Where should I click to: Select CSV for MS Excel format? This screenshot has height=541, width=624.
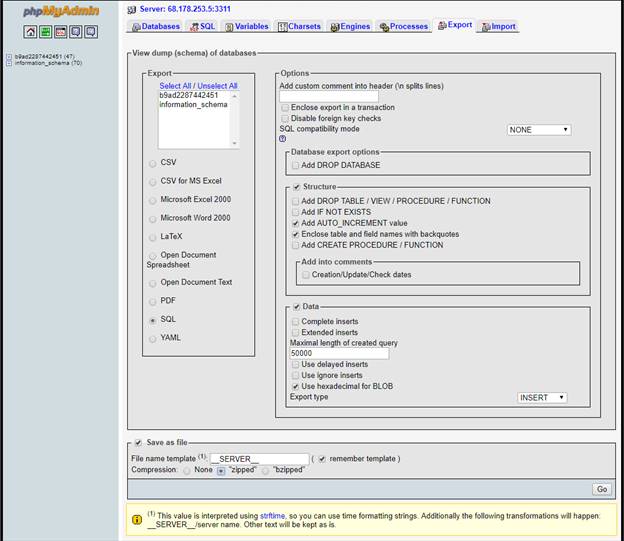click(152, 182)
